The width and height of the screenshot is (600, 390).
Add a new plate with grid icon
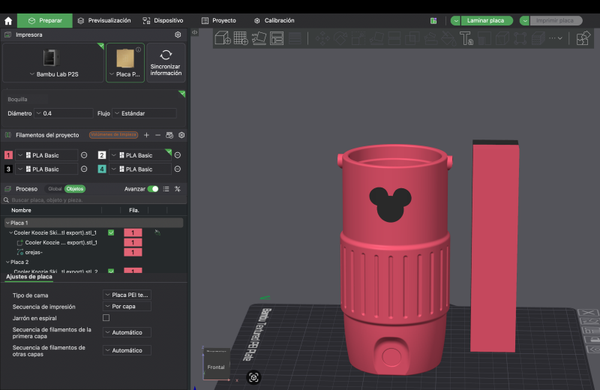point(241,38)
